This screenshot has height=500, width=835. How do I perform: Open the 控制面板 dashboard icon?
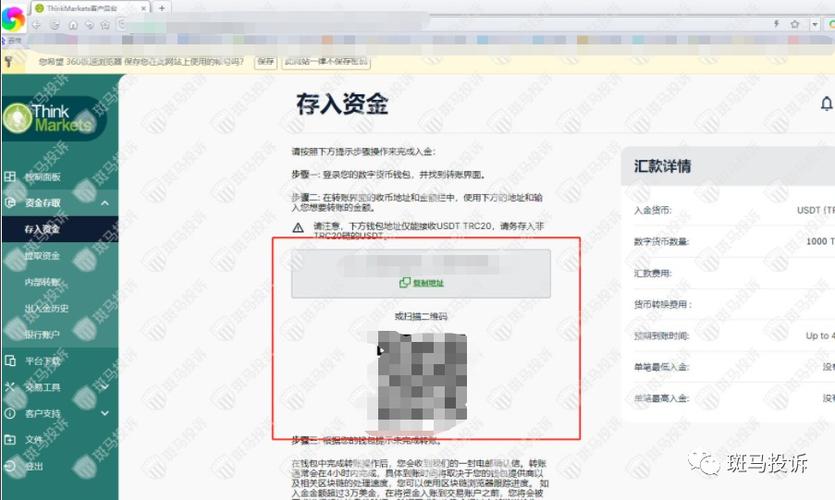[10, 176]
